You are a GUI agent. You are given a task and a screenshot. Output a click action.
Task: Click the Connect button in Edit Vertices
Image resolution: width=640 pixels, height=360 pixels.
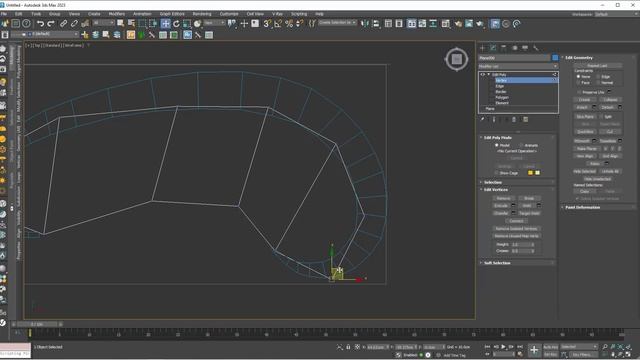[516, 221]
